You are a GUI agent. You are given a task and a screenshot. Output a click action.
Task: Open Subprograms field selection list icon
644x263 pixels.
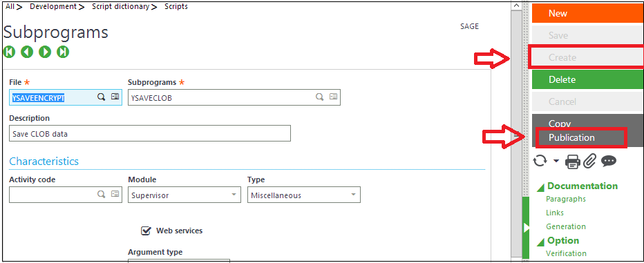(x=334, y=97)
